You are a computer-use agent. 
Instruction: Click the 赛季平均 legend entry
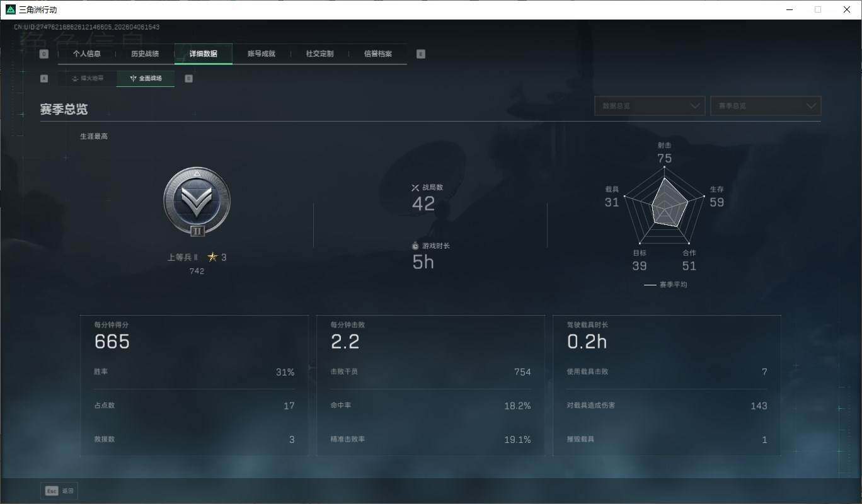(665, 285)
